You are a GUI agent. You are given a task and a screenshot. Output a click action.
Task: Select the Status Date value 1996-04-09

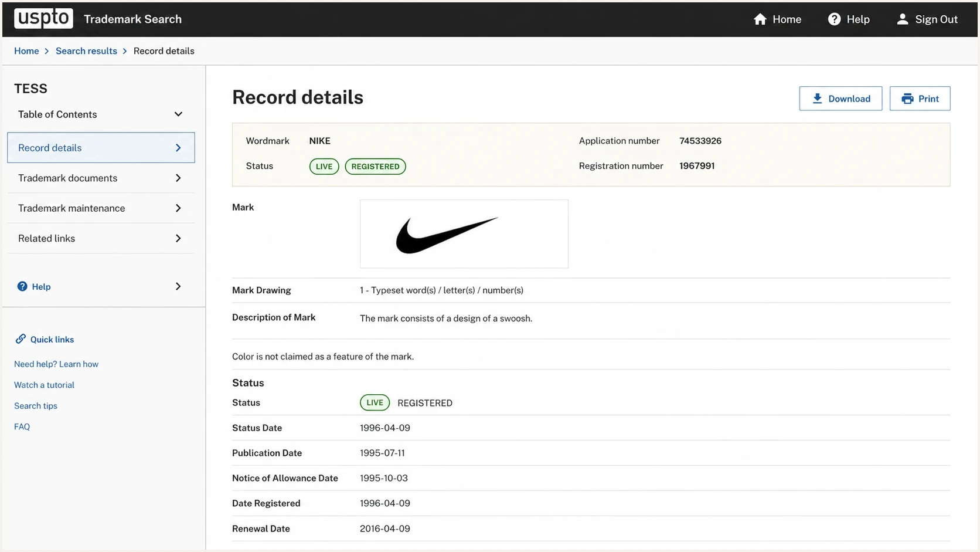[x=385, y=428]
